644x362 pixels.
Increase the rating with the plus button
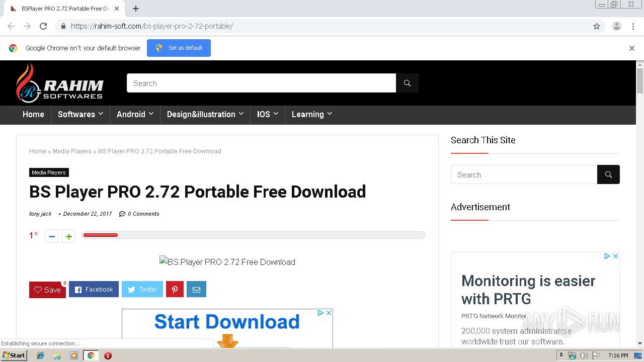68,236
